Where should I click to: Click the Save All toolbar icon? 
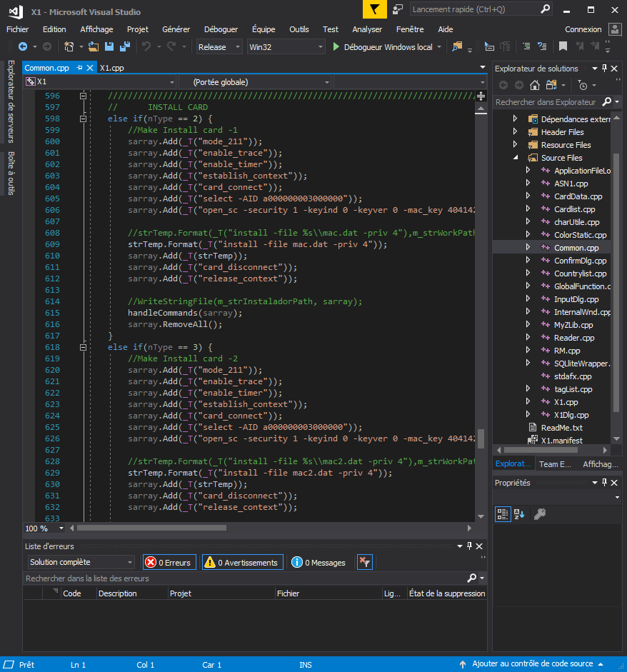coord(124,47)
